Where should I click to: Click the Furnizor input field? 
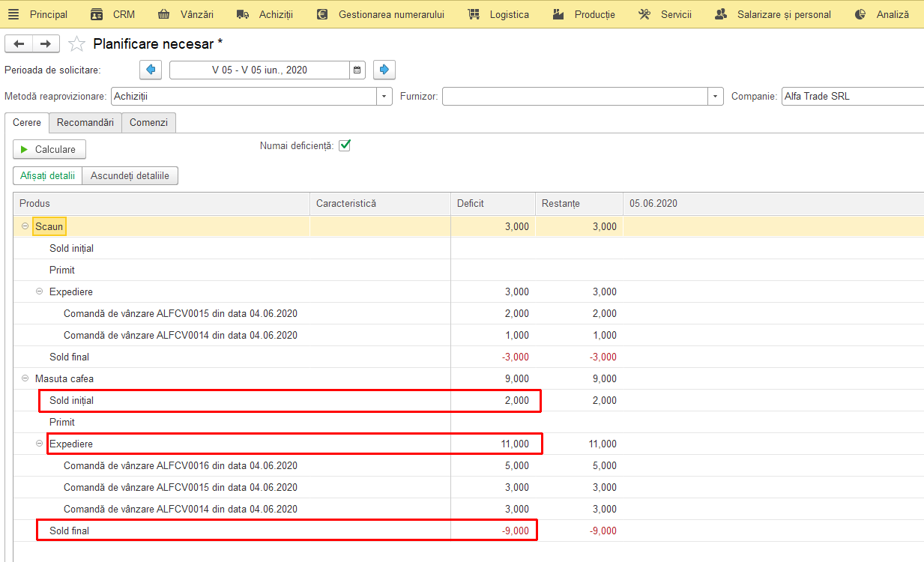[x=576, y=97]
